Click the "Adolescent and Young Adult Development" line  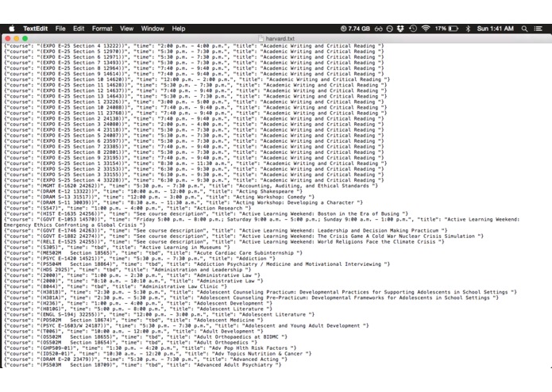click(186, 326)
